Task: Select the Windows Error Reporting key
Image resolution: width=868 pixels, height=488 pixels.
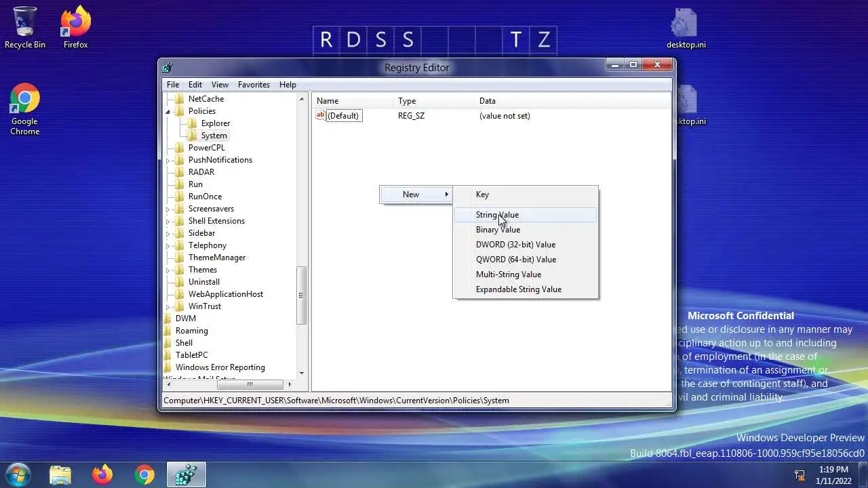Action: (220, 367)
